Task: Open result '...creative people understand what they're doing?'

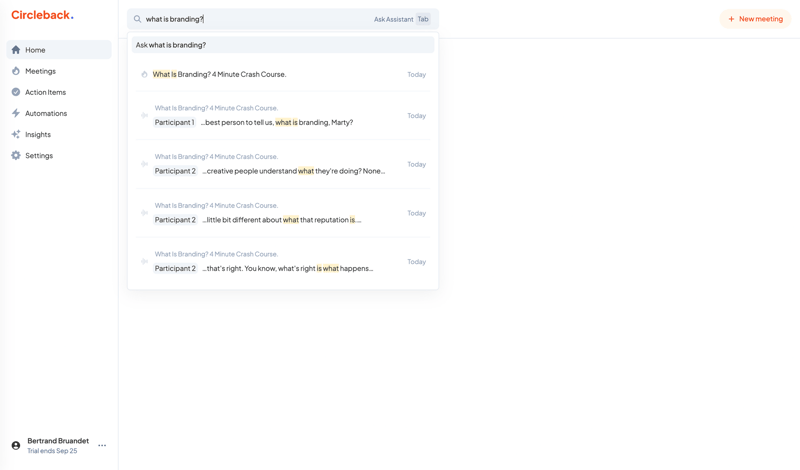Action: (x=283, y=164)
